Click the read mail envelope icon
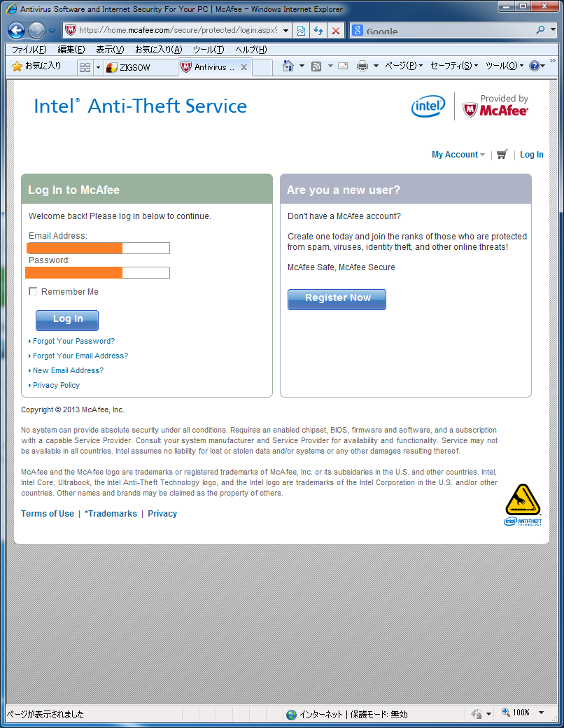Screen dimensions: 564x728 click(343, 66)
